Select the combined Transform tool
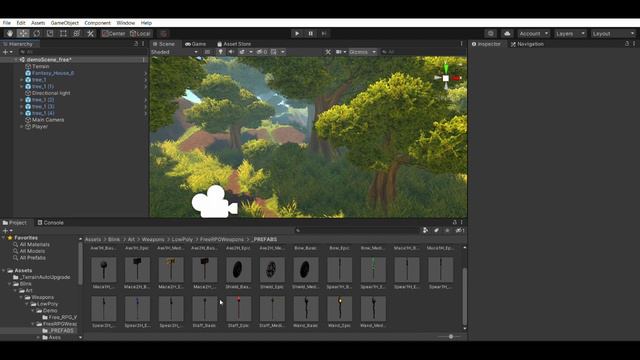Image resolution: width=640 pixels, height=360 pixels. [77, 33]
